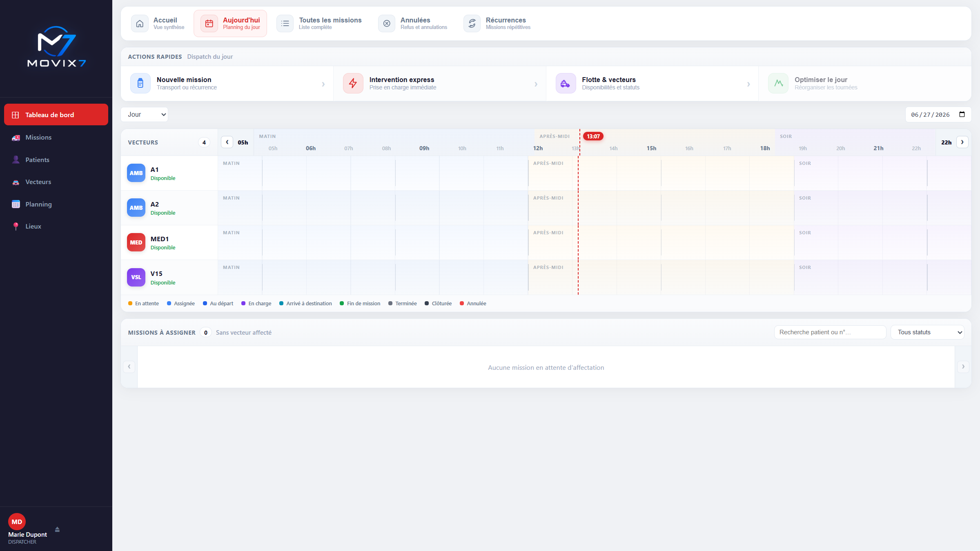The height and width of the screenshot is (551, 980).
Task: Select the V15 VSL vehicle badge
Action: pyautogui.click(x=136, y=277)
